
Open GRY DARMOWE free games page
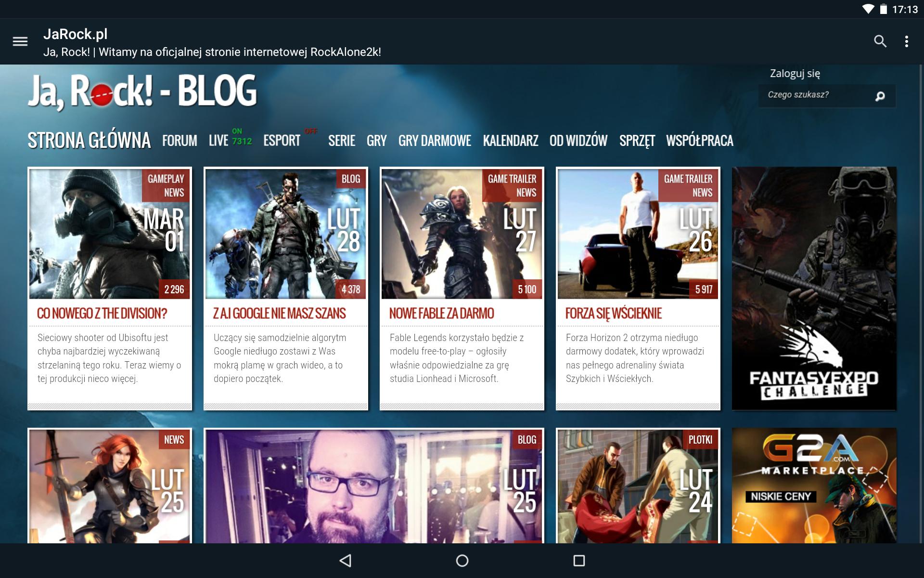coord(435,141)
